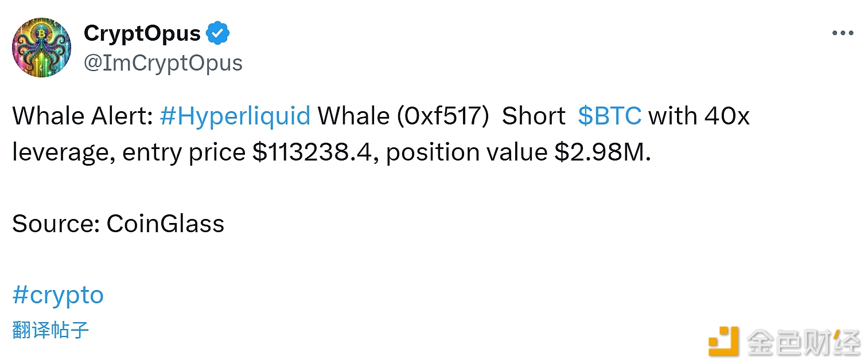Click the CryptOpus display name
The width and height of the screenshot is (868, 364).
click(x=142, y=34)
